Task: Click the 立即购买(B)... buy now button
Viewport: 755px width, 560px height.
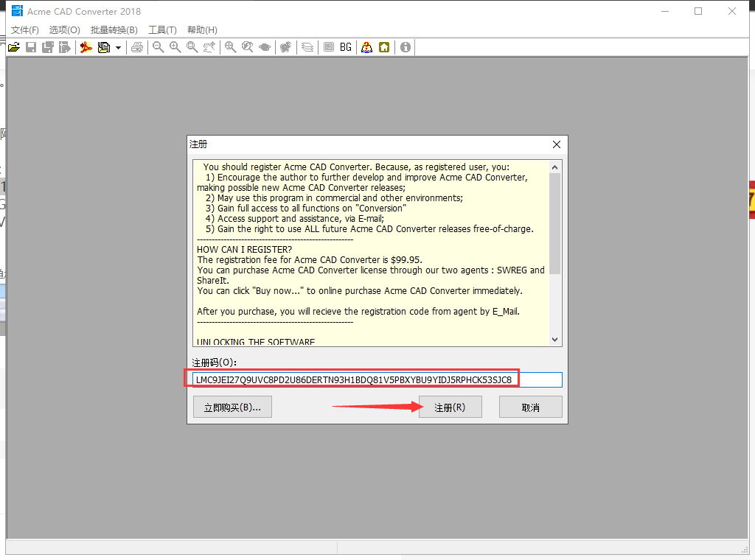Action: [x=232, y=407]
